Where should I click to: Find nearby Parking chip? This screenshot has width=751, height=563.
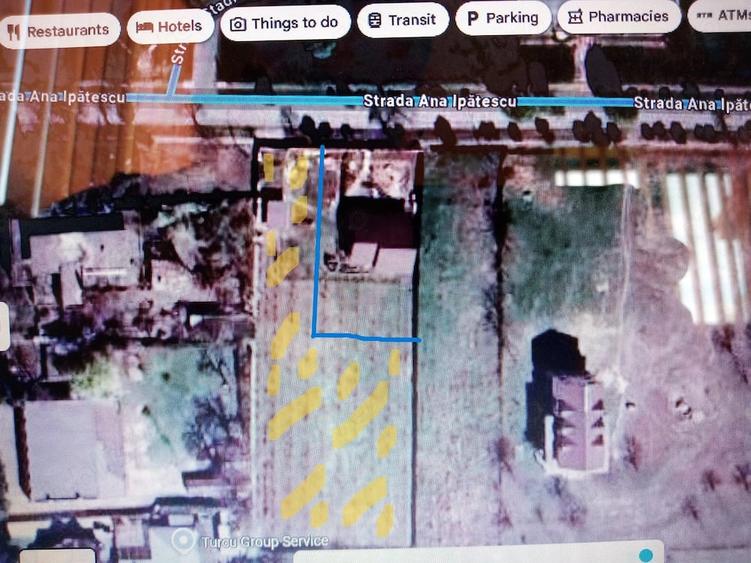click(503, 18)
